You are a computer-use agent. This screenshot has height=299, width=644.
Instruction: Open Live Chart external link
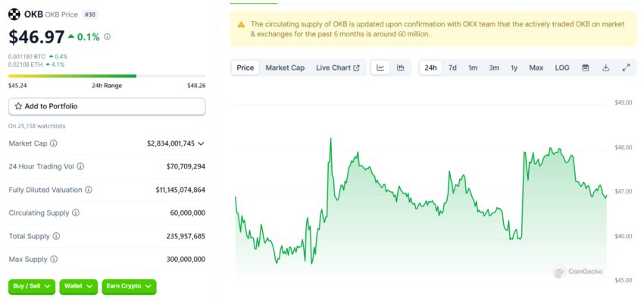pos(338,68)
